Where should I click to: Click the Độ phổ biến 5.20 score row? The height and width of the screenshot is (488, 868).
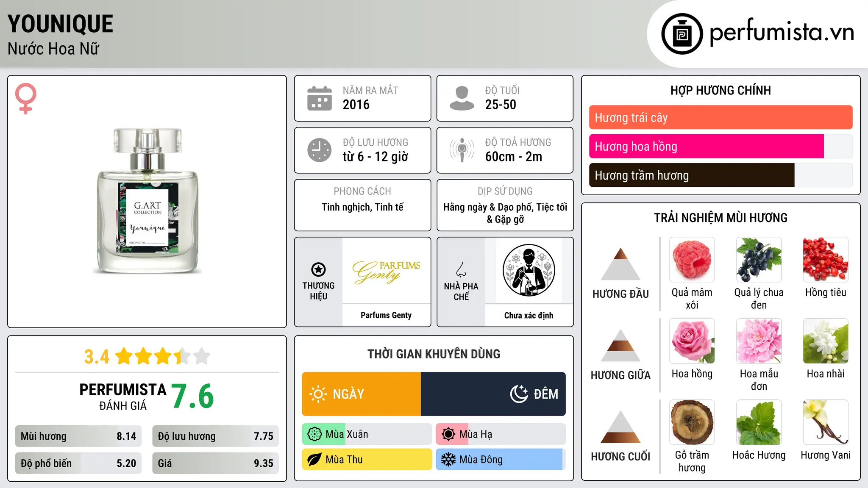click(x=78, y=463)
